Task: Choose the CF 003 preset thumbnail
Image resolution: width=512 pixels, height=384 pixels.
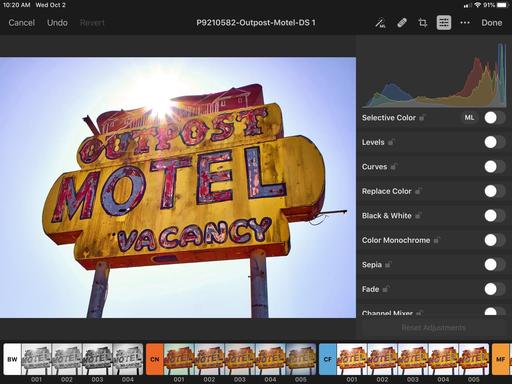Action: 413,359
